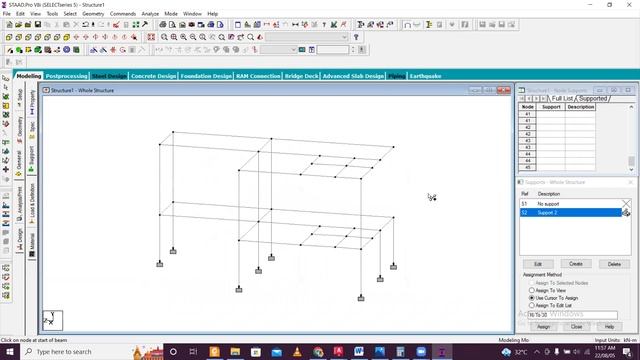Click the yellow I-beam section icon
The image size is (640, 360).
click(x=429, y=25)
